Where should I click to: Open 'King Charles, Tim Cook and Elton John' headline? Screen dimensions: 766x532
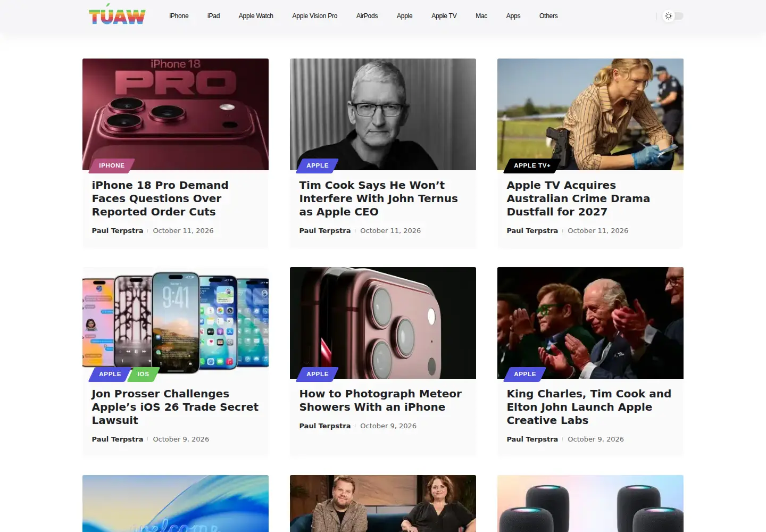pyautogui.click(x=589, y=407)
